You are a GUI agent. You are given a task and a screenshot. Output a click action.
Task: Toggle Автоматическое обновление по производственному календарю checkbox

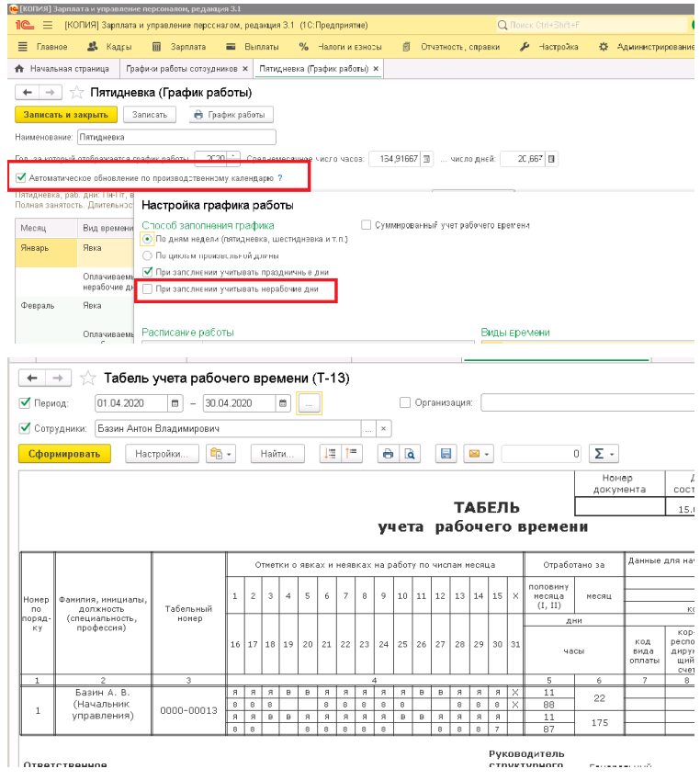point(21,177)
